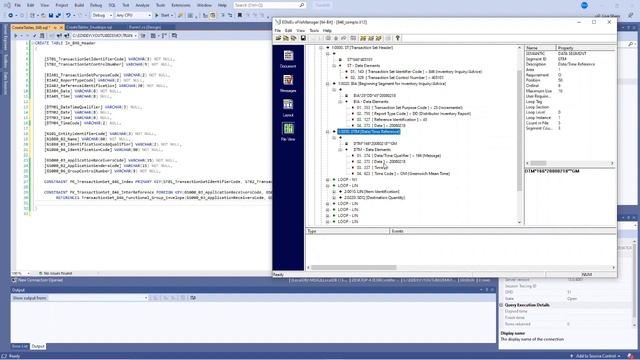The image size is (640, 360).
Task: Click the Name column header in properties list
Action: [x=540, y=48]
